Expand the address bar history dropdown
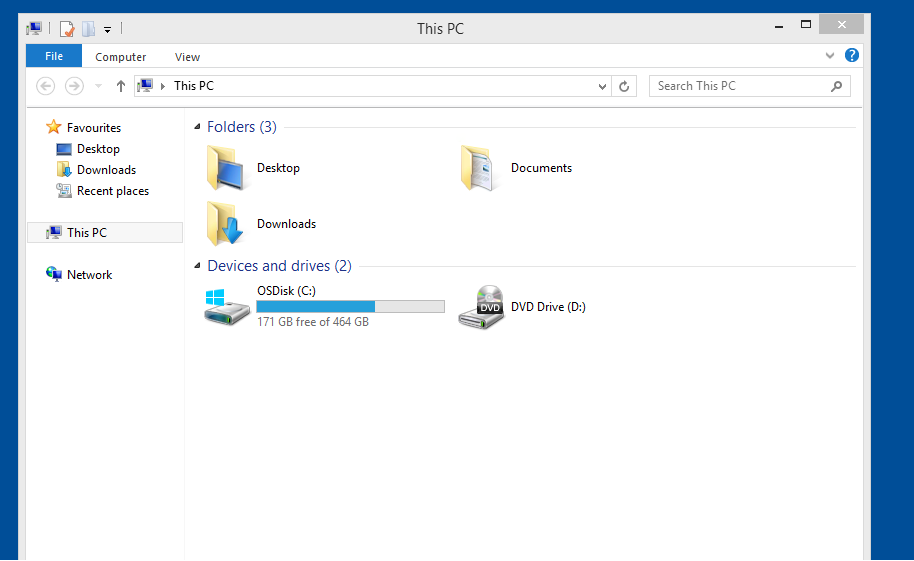This screenshot has height=561, width=914. 602,87
